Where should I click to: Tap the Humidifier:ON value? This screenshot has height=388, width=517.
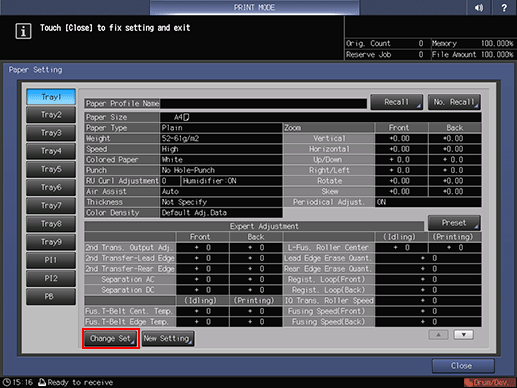tap(232, 181)
